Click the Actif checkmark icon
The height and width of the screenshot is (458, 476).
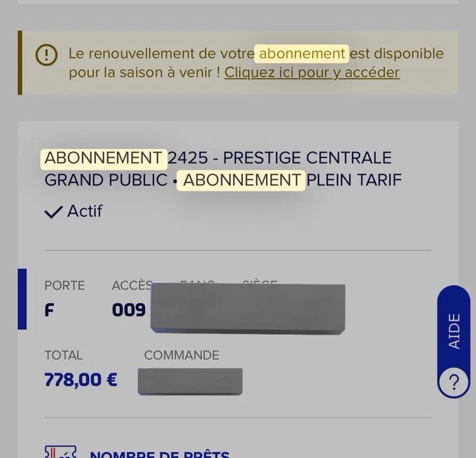coord(54,211)
